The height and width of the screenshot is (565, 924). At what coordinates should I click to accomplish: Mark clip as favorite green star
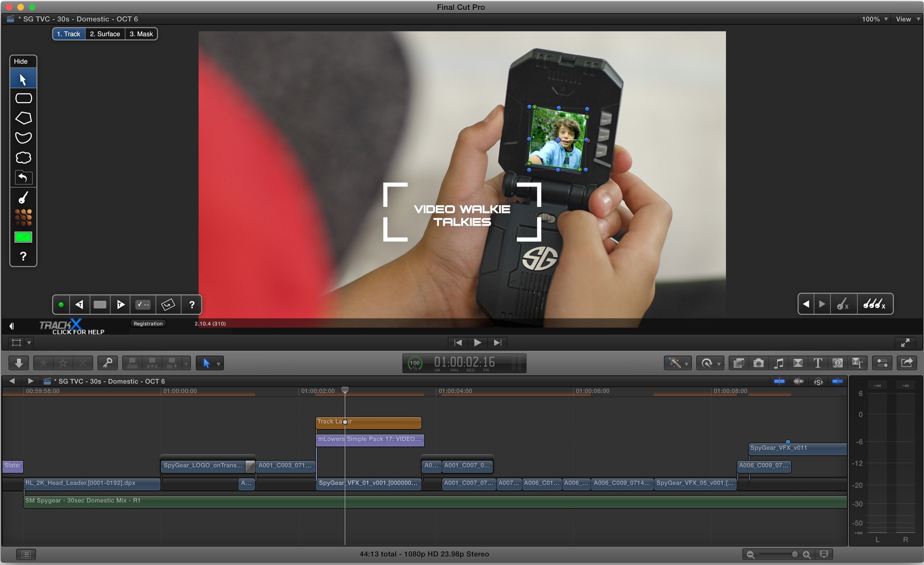coord(43,363)
